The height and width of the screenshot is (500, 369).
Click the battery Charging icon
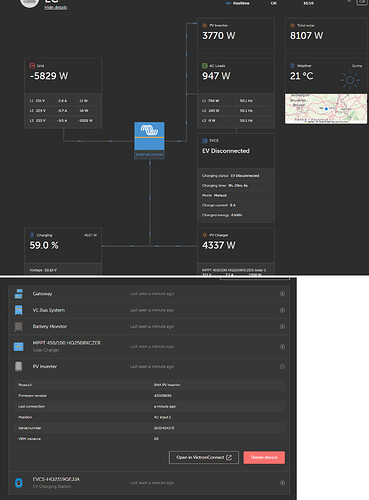coord(32,235)
